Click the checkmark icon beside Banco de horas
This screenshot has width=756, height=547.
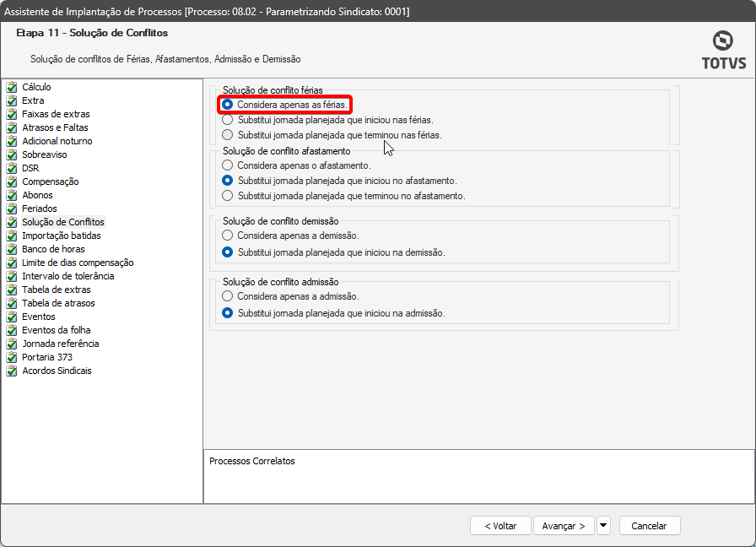12,249
